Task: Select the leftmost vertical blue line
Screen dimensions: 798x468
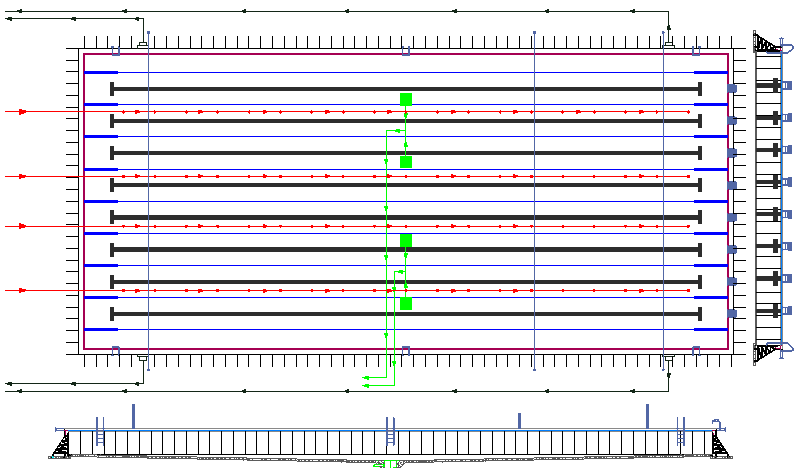Action: [148, 200]
